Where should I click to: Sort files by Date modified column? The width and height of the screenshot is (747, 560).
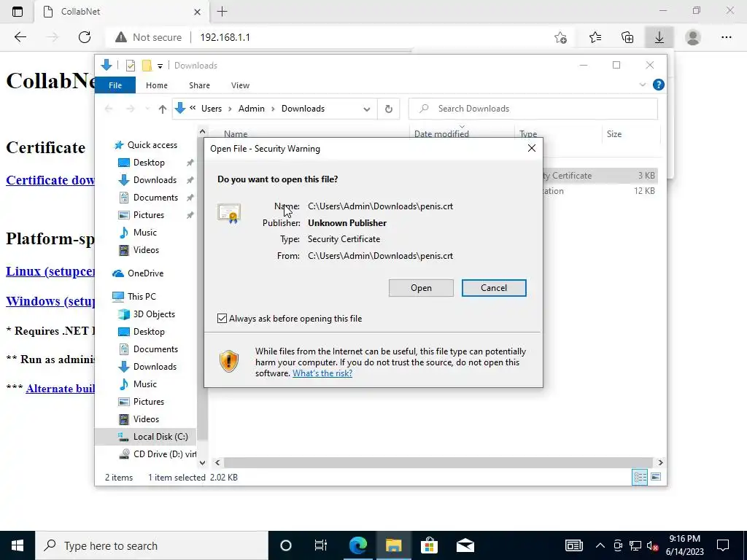pos(441,134)
